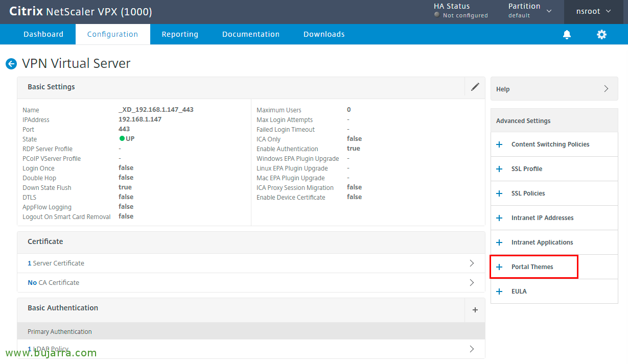The height and width of the screenshot is (364, 628).
Task: Open the Partition default dropdown
Action: pyautogui.click(x=530, y=11)
